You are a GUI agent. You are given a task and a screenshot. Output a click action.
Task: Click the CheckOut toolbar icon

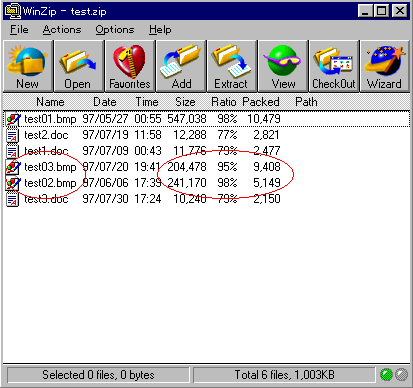point(334,66)
